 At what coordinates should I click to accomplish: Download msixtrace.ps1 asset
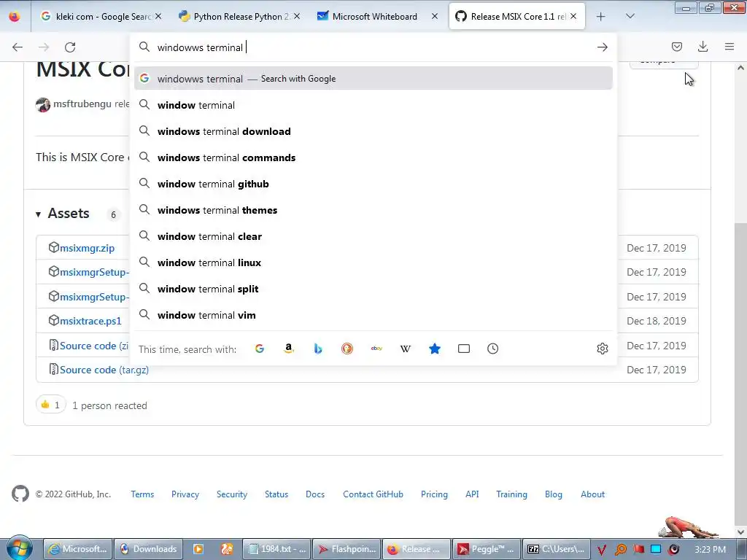coord(90,321)
